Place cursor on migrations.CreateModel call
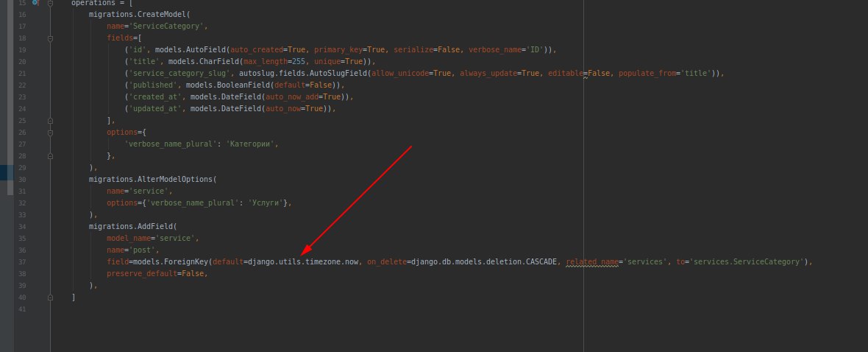Image resolution: width=868 pixels, height=352 pixels. coord(139,15)
